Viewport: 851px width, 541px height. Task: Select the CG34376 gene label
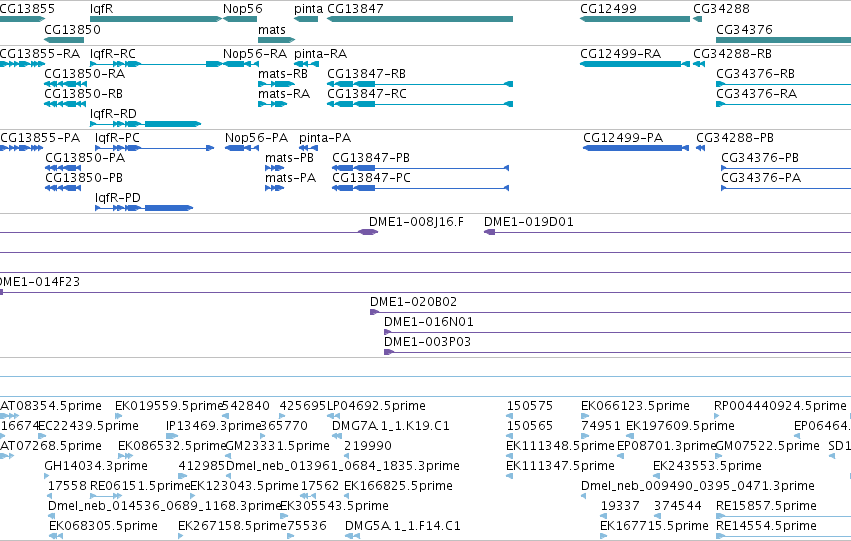coord(744,30)
